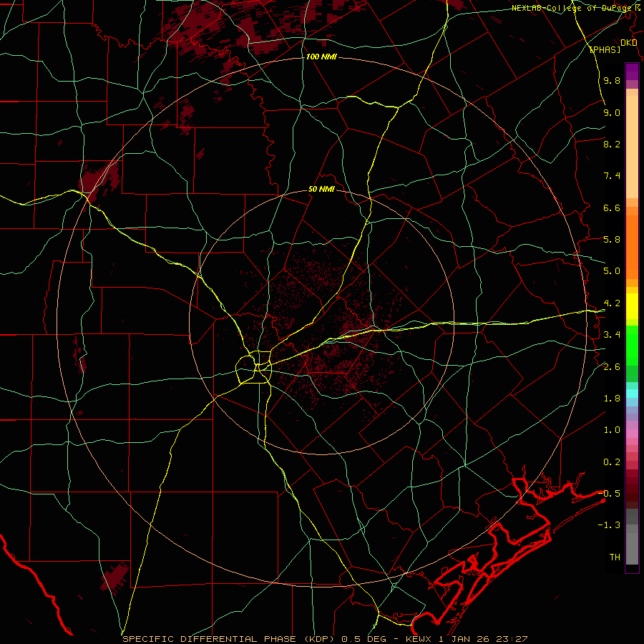Click the 8.2 value on the color scale
Image resolution: width=644 pixels, height=644 pixels.
pyautogui.click(x=612, y=144)
